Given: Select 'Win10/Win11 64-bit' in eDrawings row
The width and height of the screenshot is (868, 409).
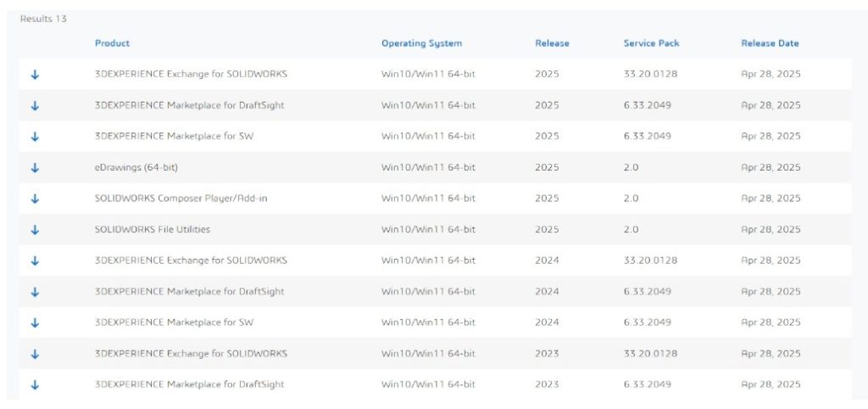Looking at the screenshot, I should click(428, 167).
